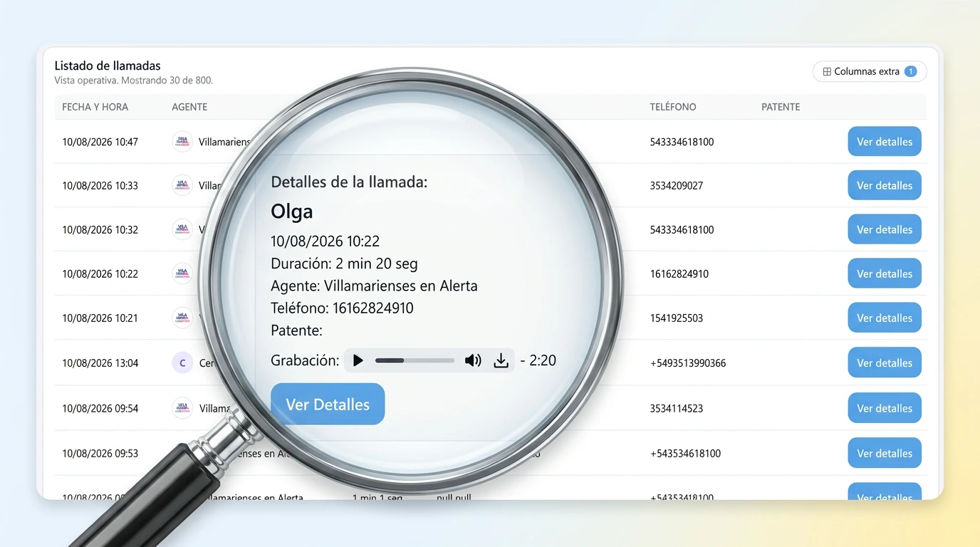The height and width of the screenshot is (547, 980).
Task: Click phone number +543534618100
Action: (x=685, y=453)
